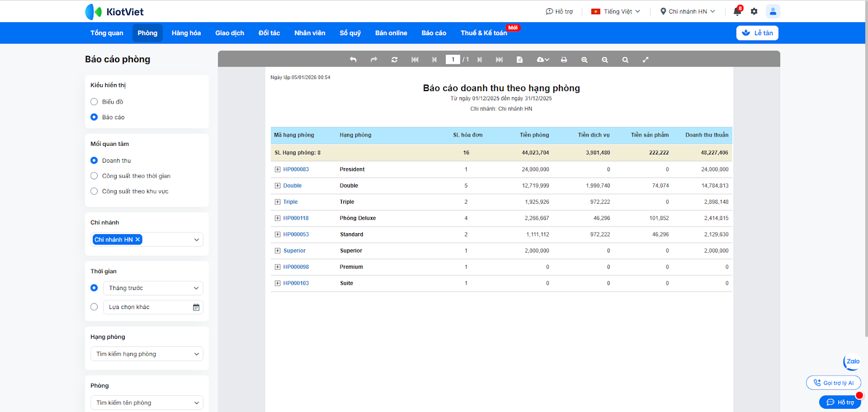The height and width of the screenshot is (412, 868).
Task: Expand the HP000083 President row
Action: pyautogui.click(x=278, y=170)
